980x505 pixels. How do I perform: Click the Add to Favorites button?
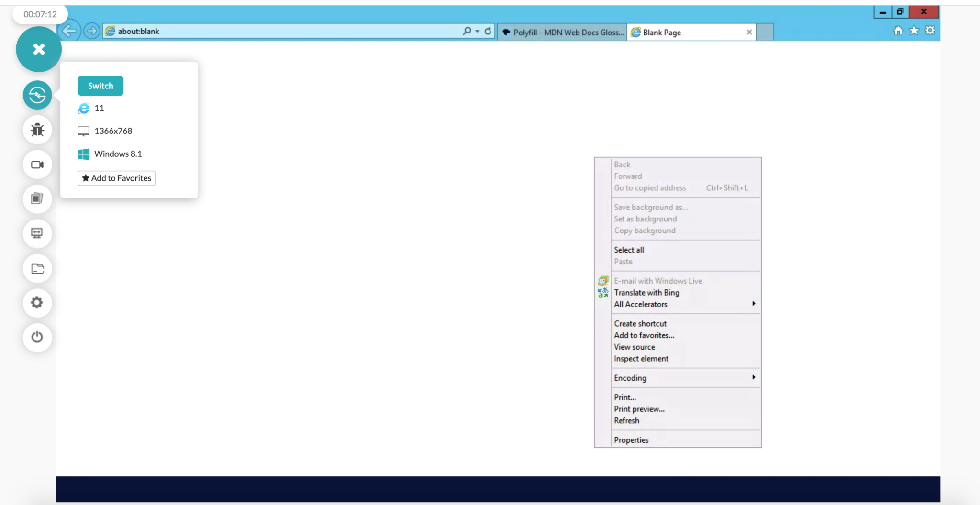click(x=116, y=178)
